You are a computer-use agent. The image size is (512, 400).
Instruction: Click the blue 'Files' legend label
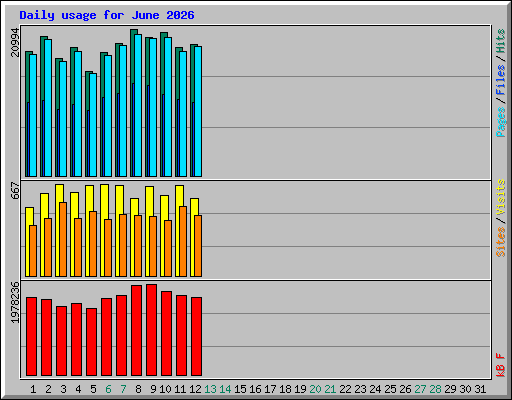501,80
